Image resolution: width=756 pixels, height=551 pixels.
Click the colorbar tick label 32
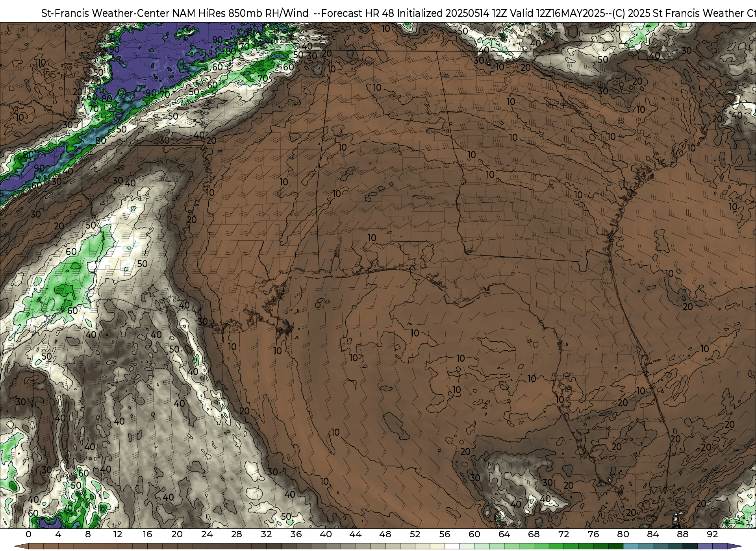266,534
